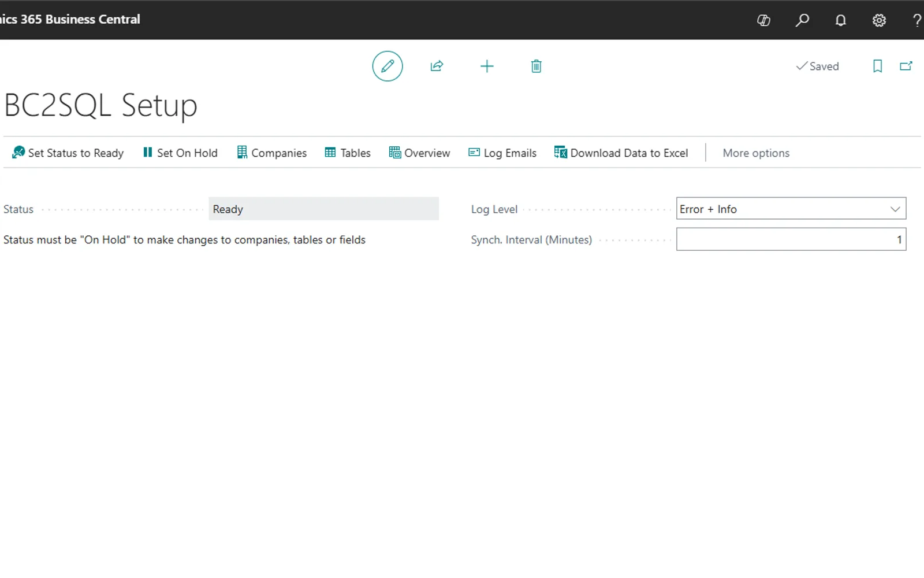Click the Saved status indicator

click(x=817, y=66)
